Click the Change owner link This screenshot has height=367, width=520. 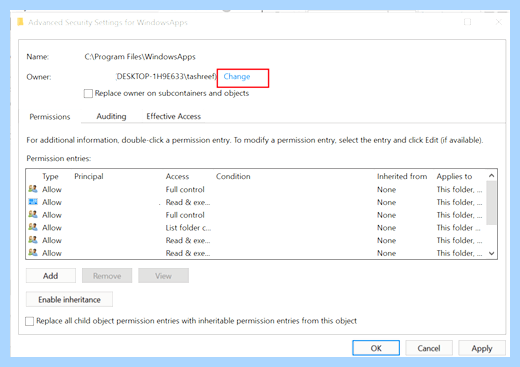[237, 77]
